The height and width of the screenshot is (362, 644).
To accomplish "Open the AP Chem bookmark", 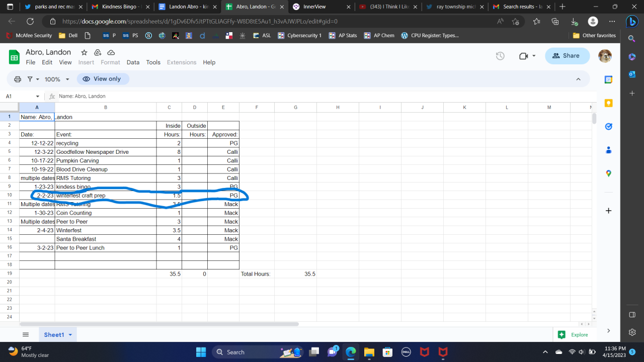I will pos(379,36).
